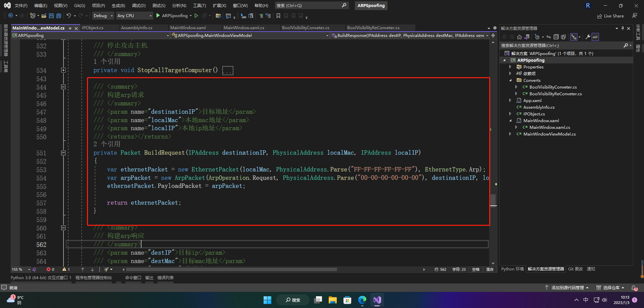Collapse the BuildRequest method outline
This screenshot has height=308, width=644.
point(63,153)
